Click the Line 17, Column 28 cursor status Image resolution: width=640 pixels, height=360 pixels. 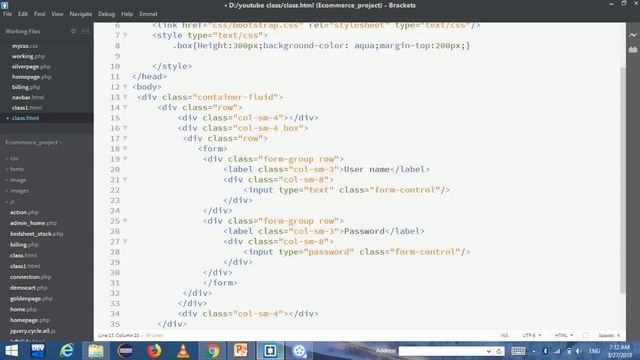click(x=118, y=335)
